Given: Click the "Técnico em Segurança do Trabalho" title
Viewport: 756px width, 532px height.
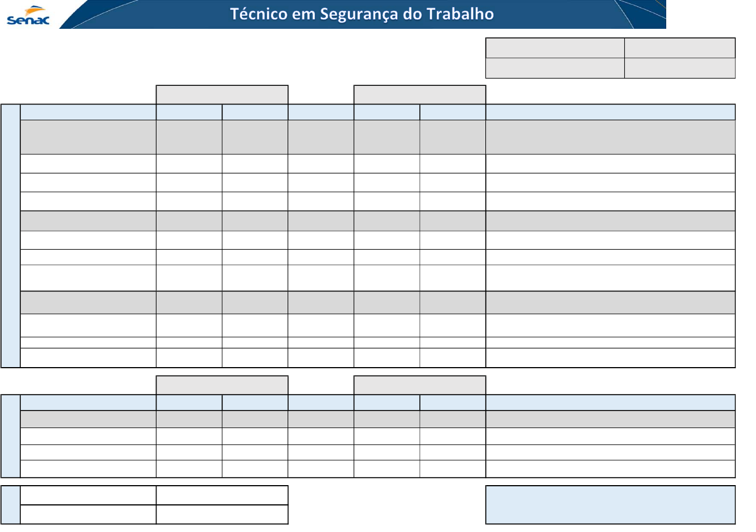Looking at the screenshot, I should [x=362, y=14].
